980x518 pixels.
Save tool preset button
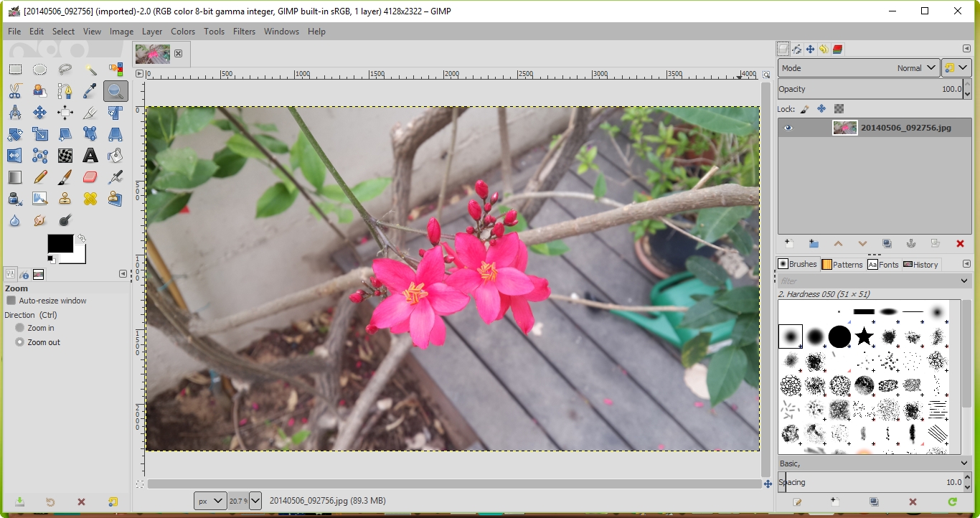20,502
